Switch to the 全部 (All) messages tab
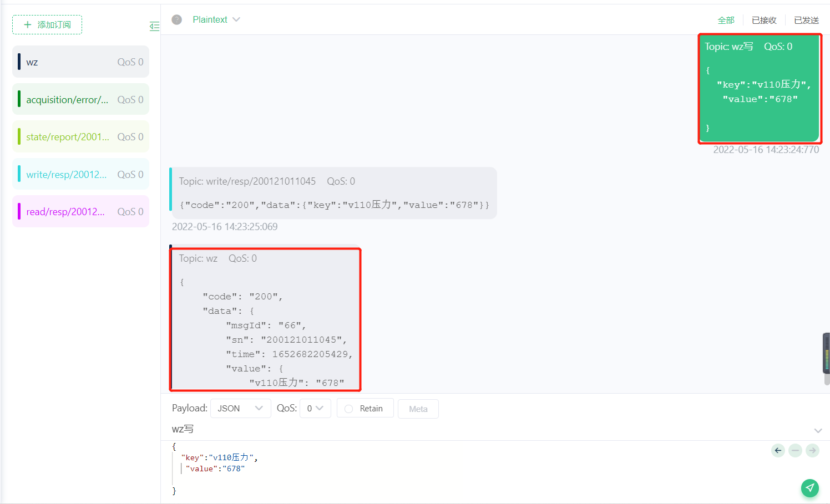 point(726,20)
